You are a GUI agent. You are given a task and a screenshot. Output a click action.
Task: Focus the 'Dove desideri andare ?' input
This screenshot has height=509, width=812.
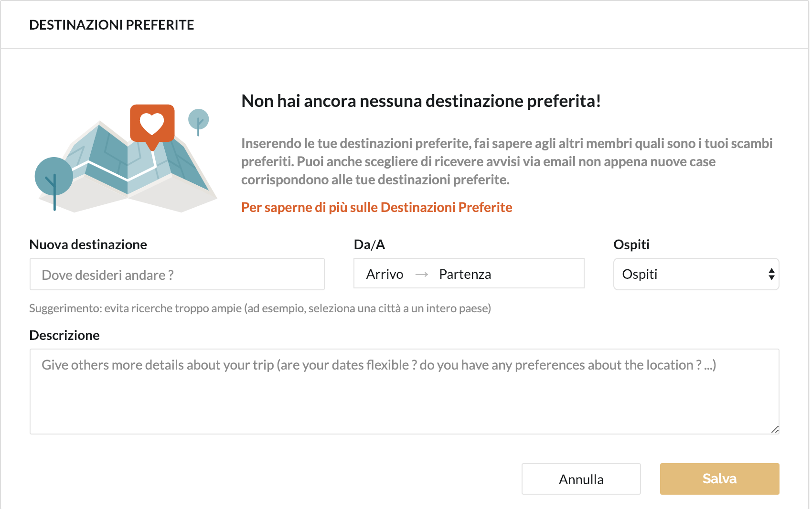pyautogui.click(x=177, y=275)
